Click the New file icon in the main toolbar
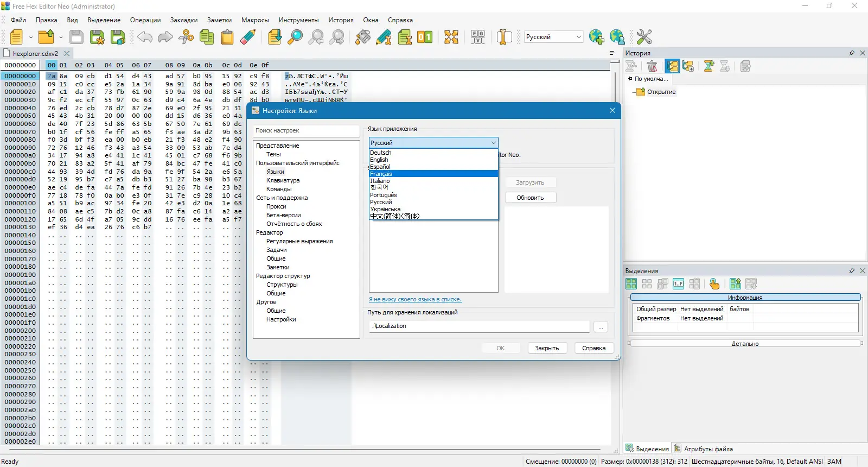This screenshot has width=868, height=467. tap(16, 37)
